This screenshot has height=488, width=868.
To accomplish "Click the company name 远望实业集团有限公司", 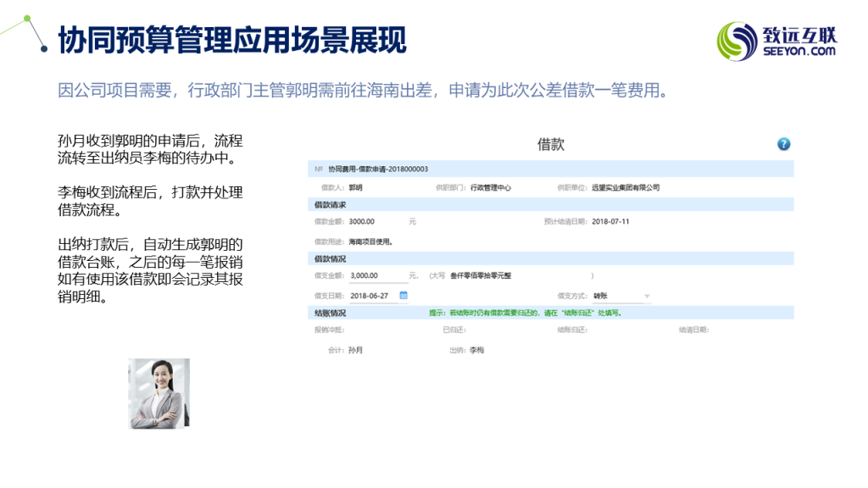I will [626, 188].
